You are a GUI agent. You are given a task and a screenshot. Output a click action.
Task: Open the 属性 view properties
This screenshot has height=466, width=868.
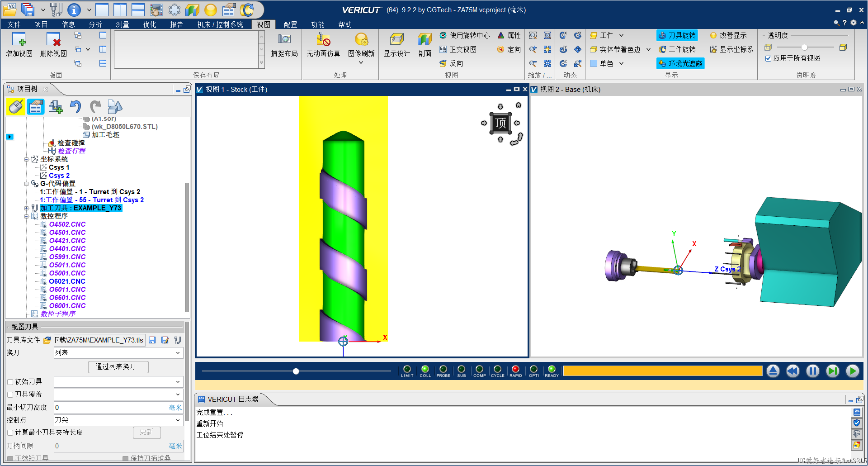(509, 35)
